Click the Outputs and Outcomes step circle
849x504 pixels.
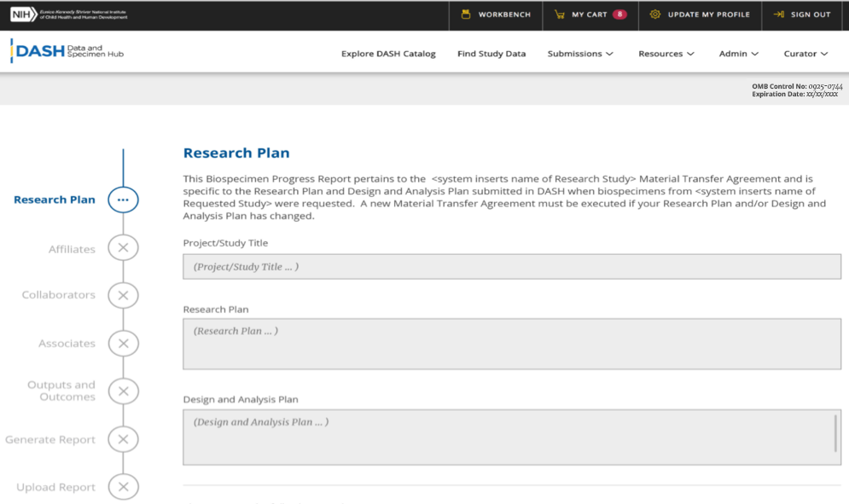coord(123,391)
